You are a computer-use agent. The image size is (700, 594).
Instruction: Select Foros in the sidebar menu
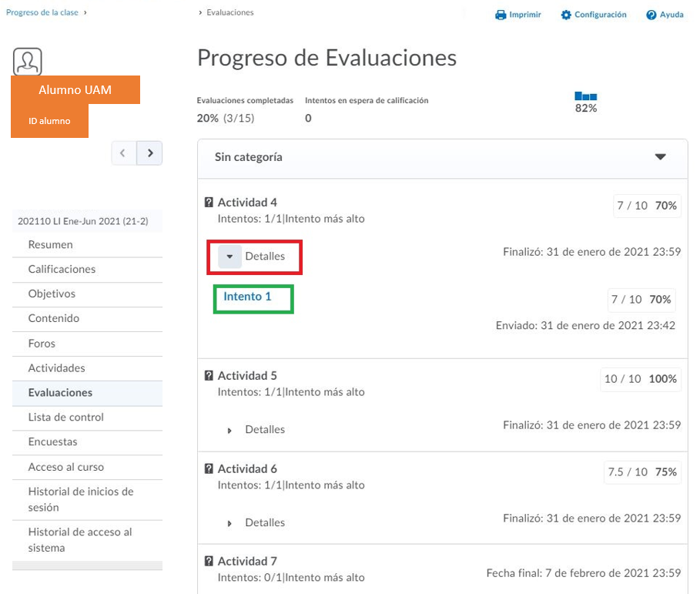[42, 344]
